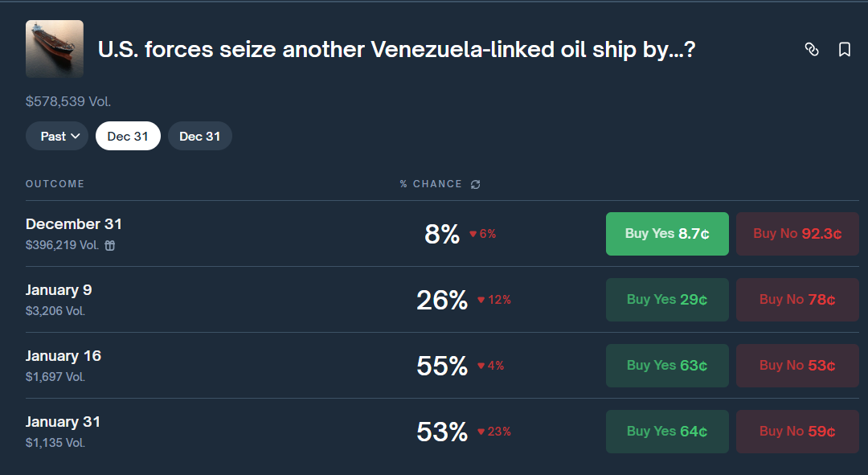
Task: Buy No at 78¢ for January 9
Action: point(797,299)
